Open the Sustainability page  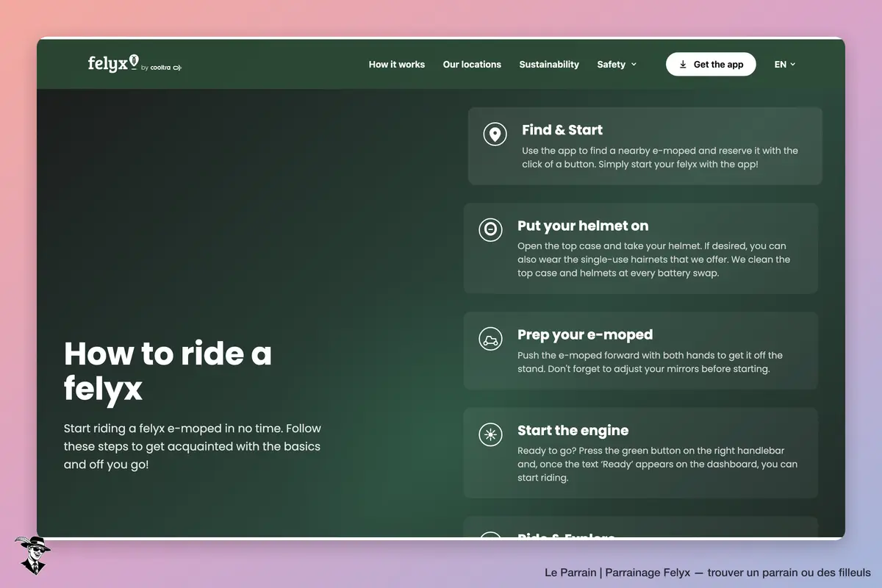pos(549,65)
